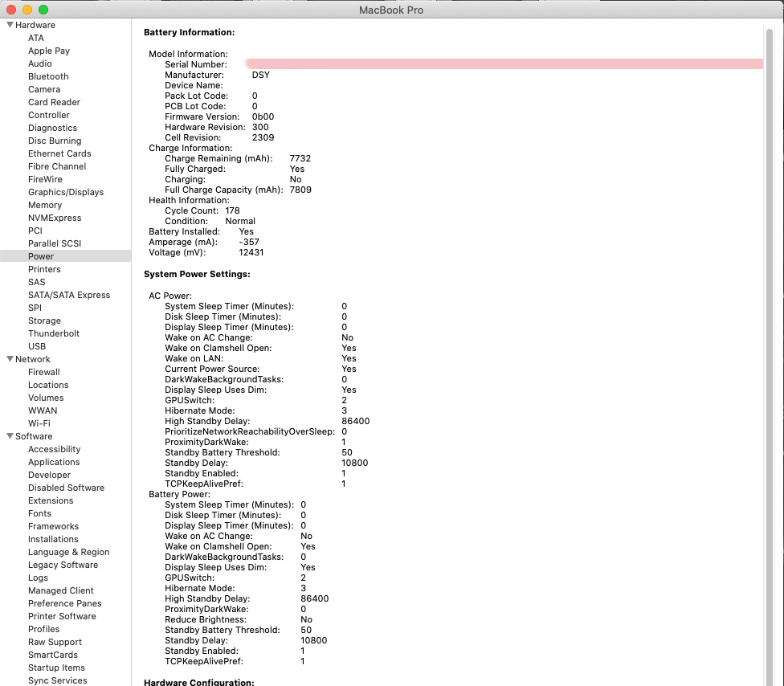The width and height of the screenshot is (784, 686).
Task: Click the Hardware category label
Action: pyautogui.click(x=35, y=25)
